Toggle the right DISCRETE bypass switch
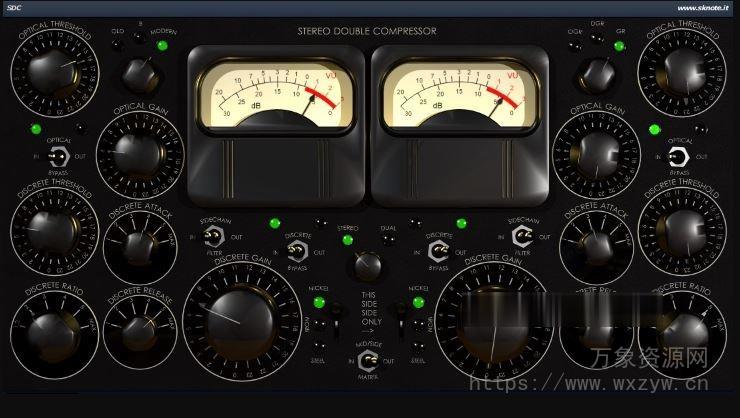Viewport: 740px width, 418px height. pyautogui.click(x=438, y=251)
